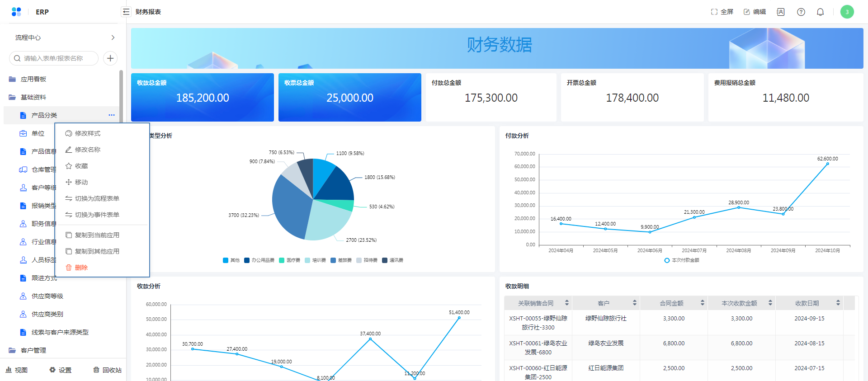Toggle 办公用品费 legend in pie chart
868x381 pixels.
259,260
